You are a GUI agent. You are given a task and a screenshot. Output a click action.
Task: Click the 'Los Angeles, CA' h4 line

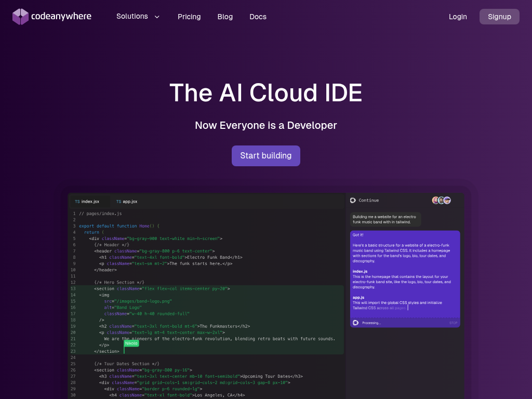pyautogui.click(x=177, y=395)
